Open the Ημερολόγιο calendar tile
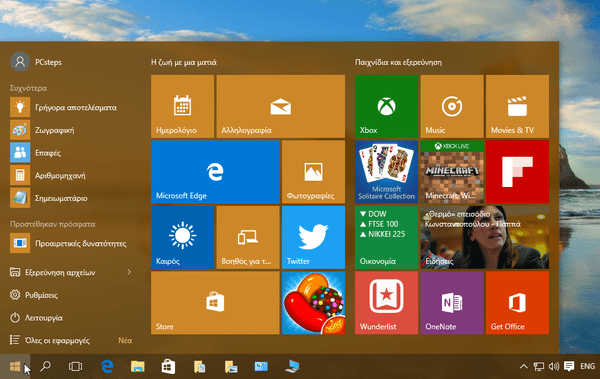Screen dimensions: 600x379 click(183, 106)
